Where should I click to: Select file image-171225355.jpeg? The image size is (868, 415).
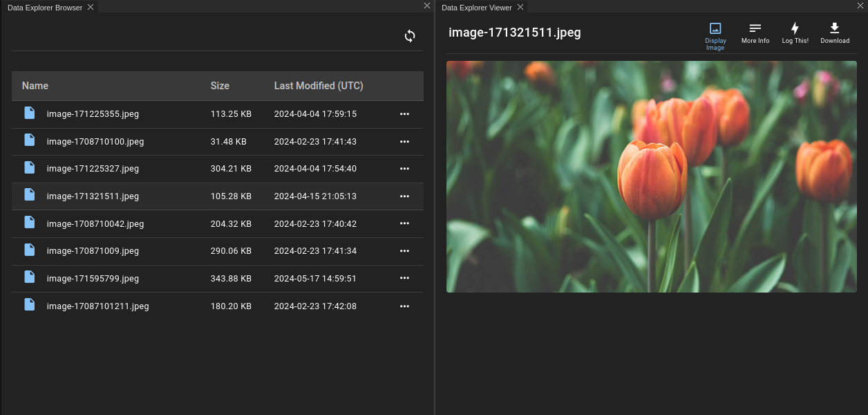(93, 114)
